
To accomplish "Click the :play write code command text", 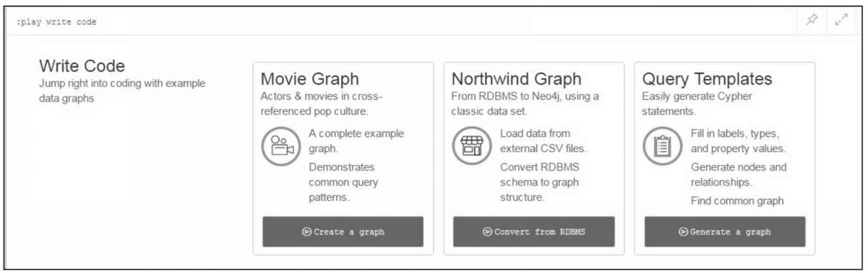I will click(x=56, y=22).
